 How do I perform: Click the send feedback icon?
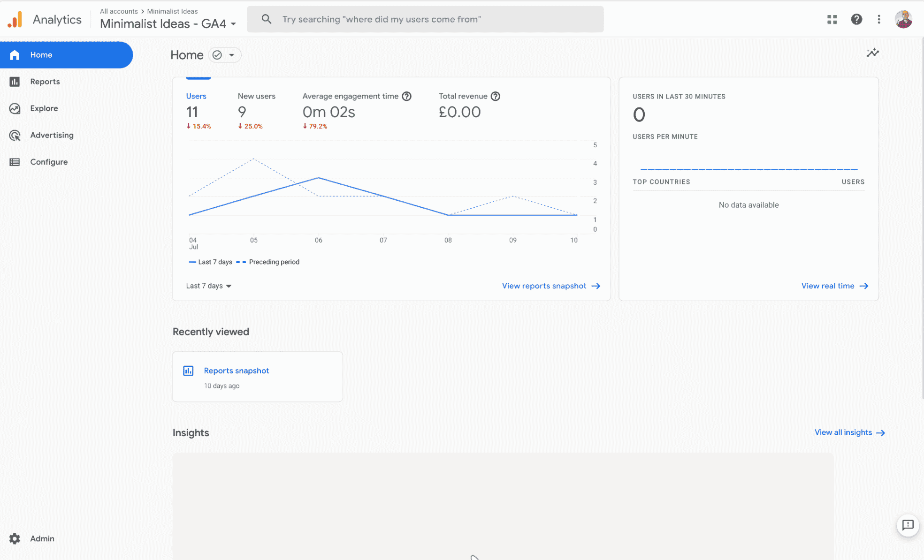908,526
